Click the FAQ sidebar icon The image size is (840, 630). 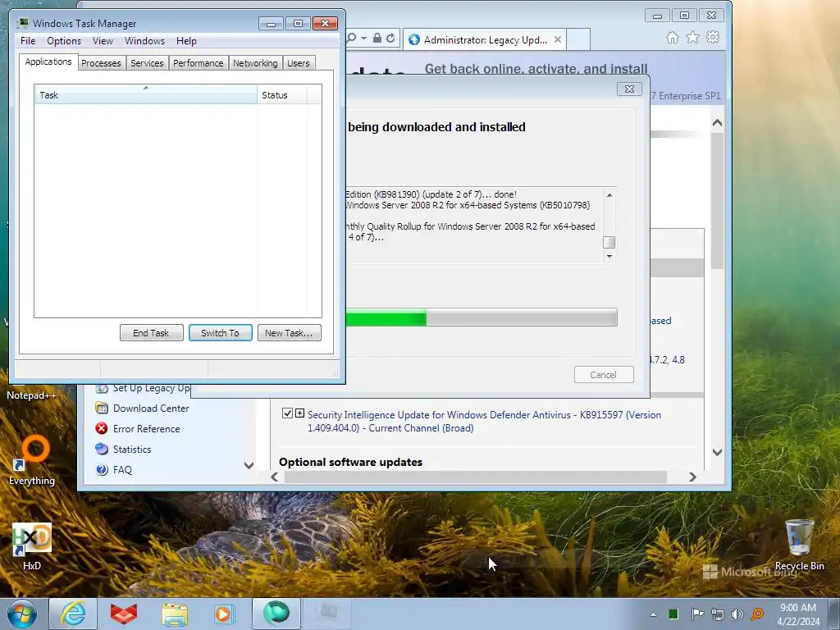point(101,470)
